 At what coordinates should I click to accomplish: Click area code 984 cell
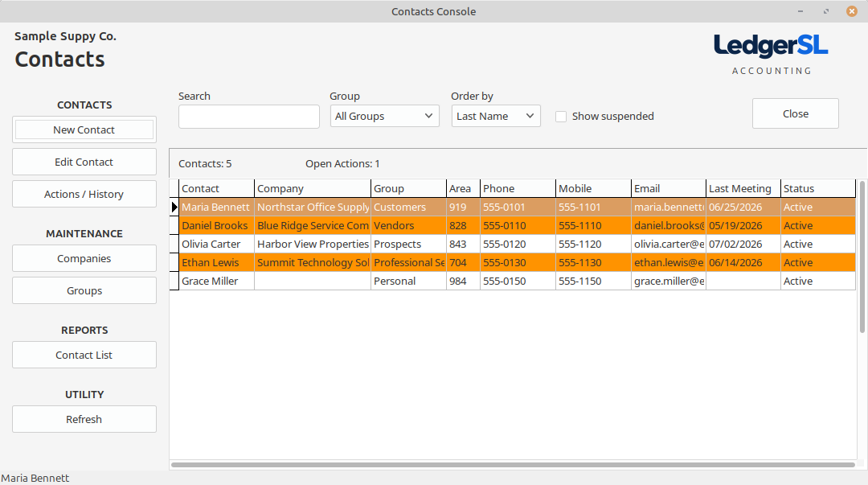(464, 281)
